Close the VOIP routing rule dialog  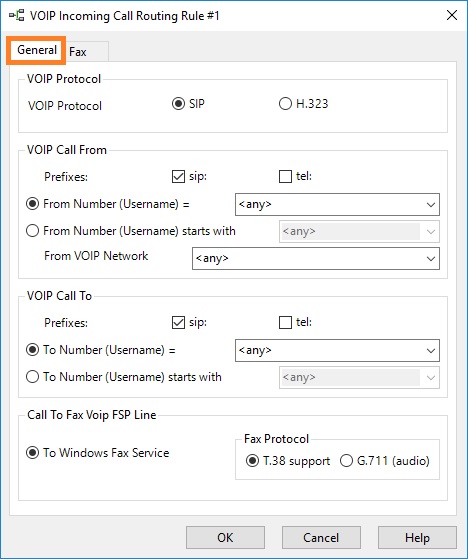coord(452,15)
